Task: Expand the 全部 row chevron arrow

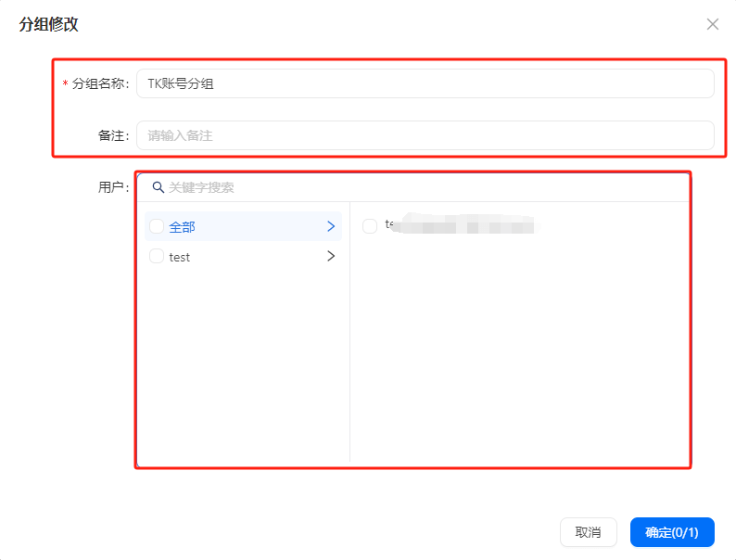Action: coord(331,226)
